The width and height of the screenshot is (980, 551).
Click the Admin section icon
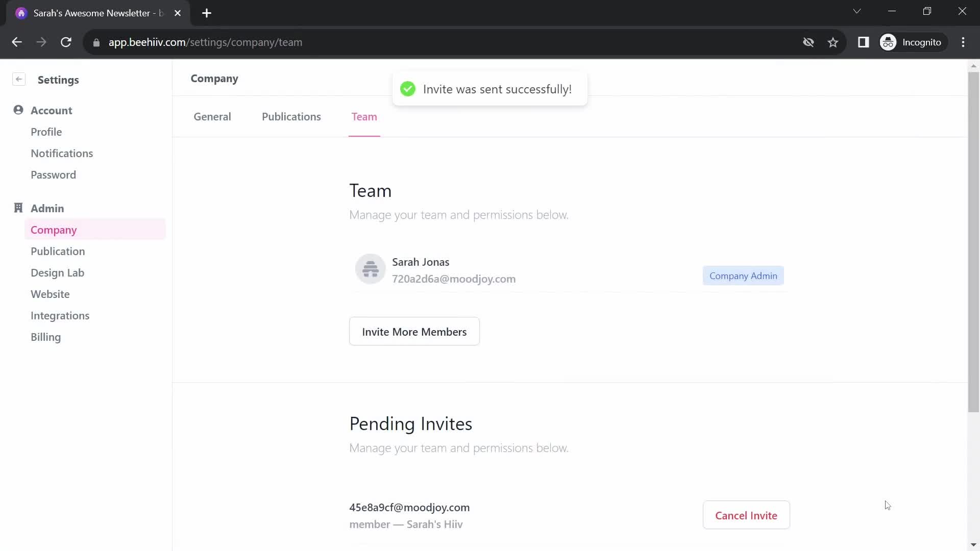pyautogui.click(x=18, y=207)
